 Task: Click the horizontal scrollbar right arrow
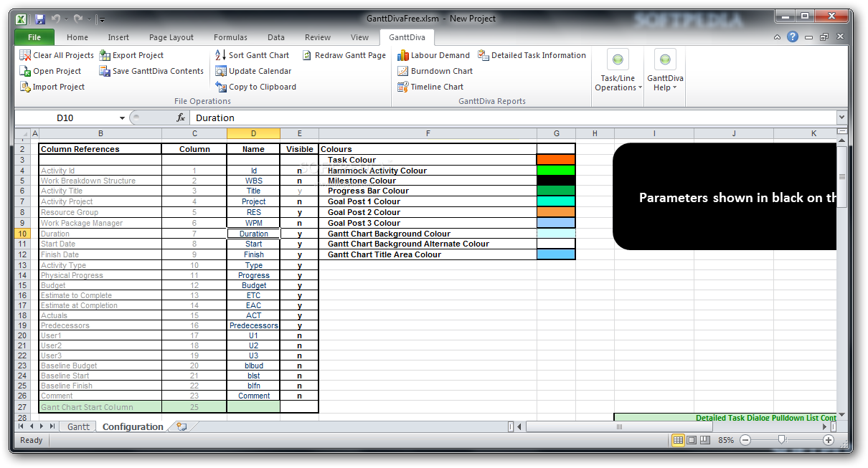click(824, 426)
